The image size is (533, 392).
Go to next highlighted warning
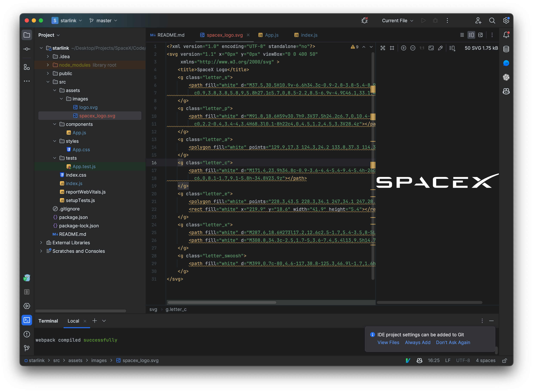(371, 47)
